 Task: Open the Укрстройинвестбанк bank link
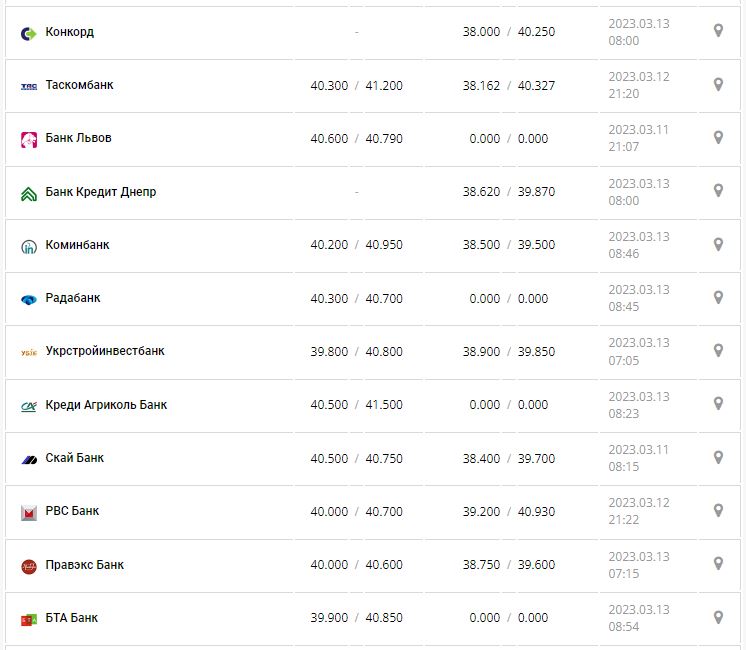[x=105, y=351]
